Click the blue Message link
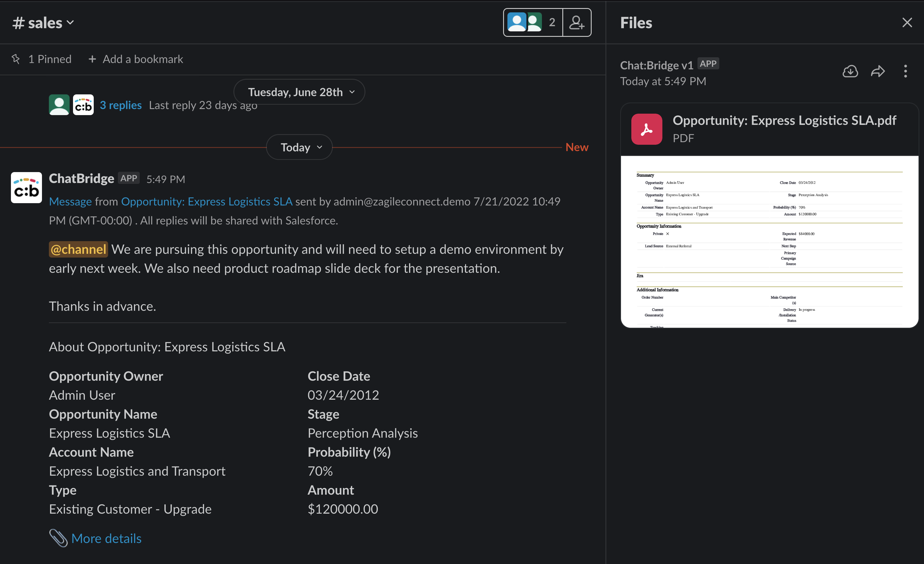The width and height of the screenshot is (924, 564). point(70,201)
